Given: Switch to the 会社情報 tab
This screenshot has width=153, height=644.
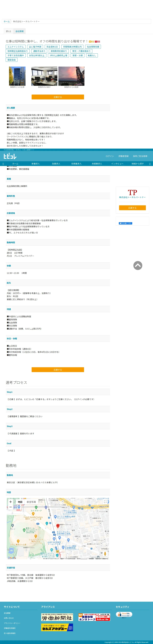Looking at the screenshot, I should (20, 31).
